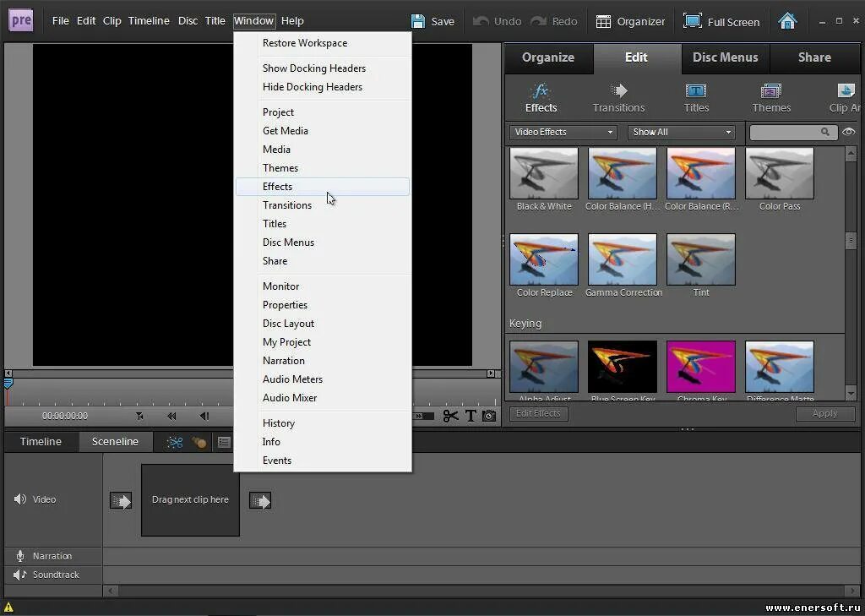
Task: Open the Video Effects dropdown
Action: [x=562, y=132]
